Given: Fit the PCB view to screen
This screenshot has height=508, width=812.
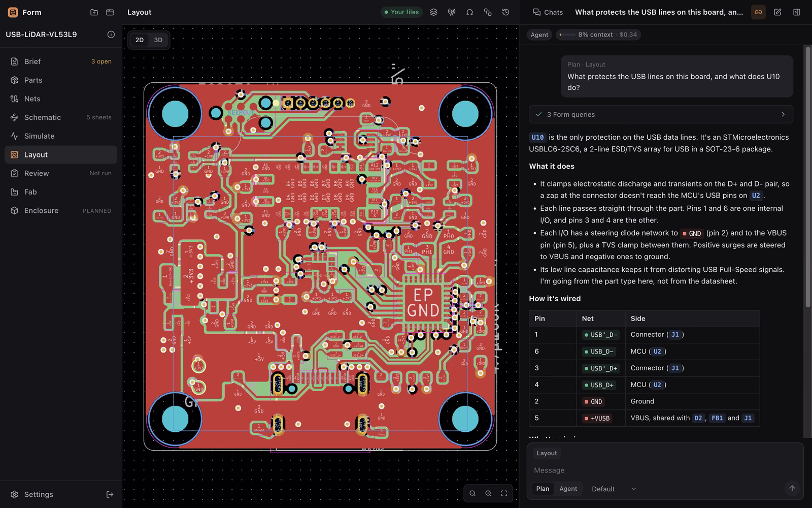Looking at the screenshot, I should click(x=504, y=493).
